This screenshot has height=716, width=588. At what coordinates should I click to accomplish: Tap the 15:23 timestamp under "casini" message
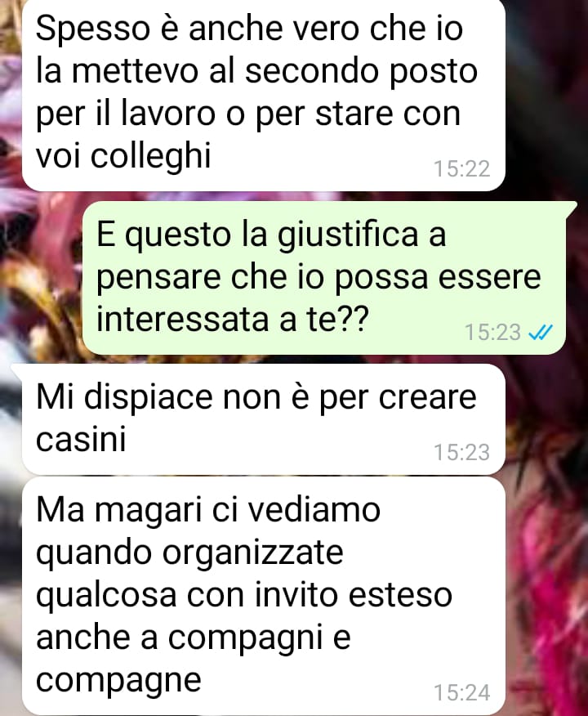click(461, 452)
